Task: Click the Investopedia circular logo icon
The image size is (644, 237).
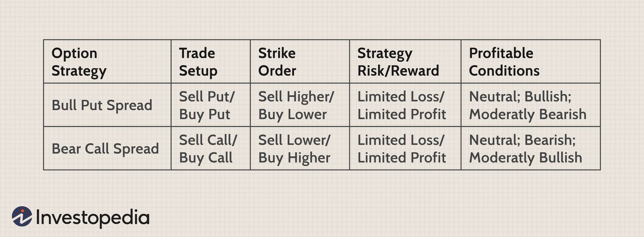Action: tap(22, 216)
